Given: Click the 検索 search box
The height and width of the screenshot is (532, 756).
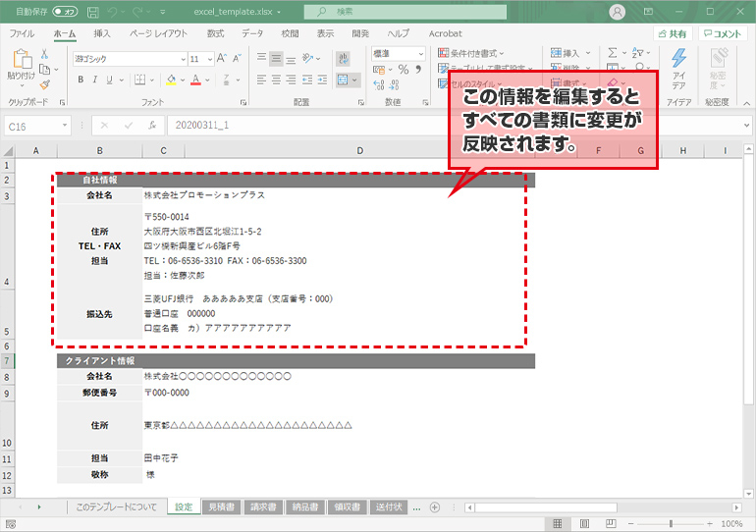Looking at the screenshot, I should [x=405, y=12].
